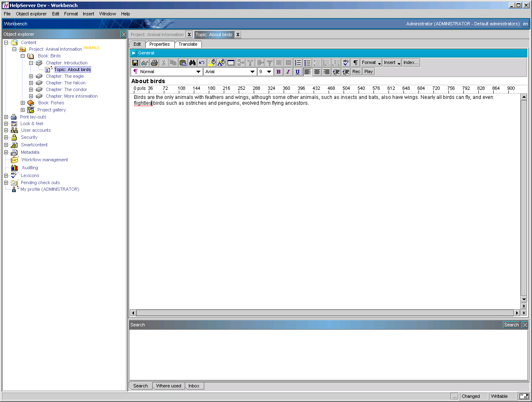
Task: Pick the font color
Action: point(221,63)
